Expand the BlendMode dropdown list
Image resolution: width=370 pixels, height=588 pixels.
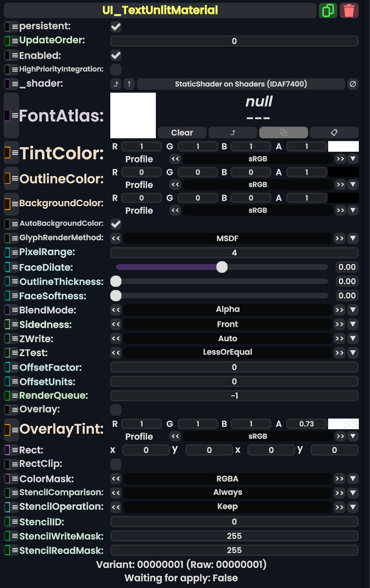(353, 310)
